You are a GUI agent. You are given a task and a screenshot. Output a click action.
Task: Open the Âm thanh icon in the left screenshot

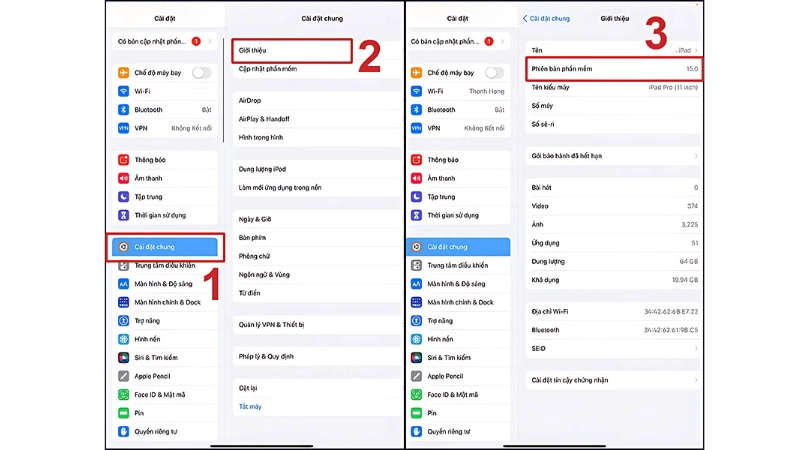[x=123, y=178]
